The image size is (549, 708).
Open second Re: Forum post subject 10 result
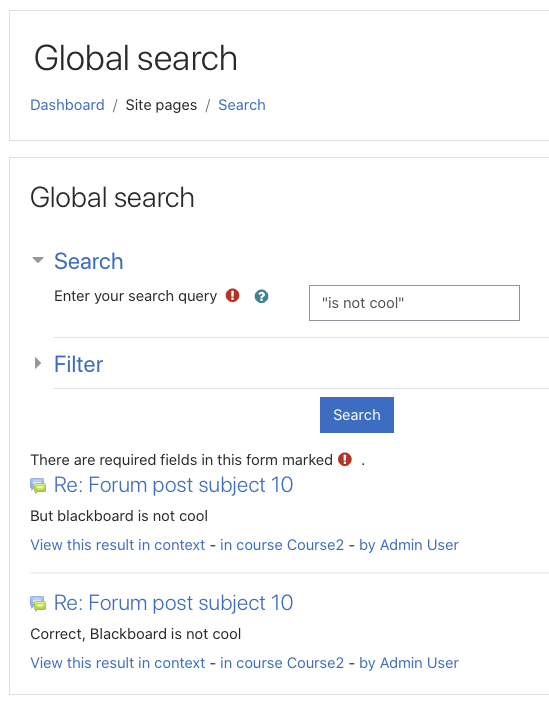[x=173, y=603]
